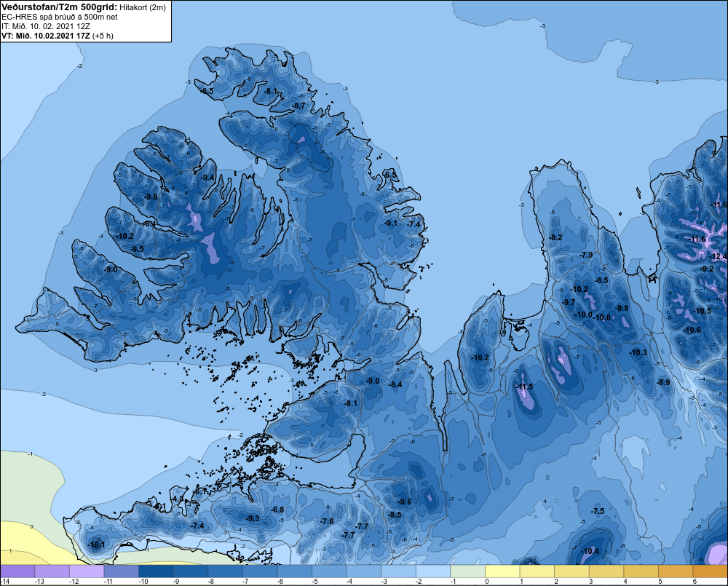Click the 'VT: Mið. 10.02.2021 17Z (+5 h)' line
728x586 pixels.
57,36
